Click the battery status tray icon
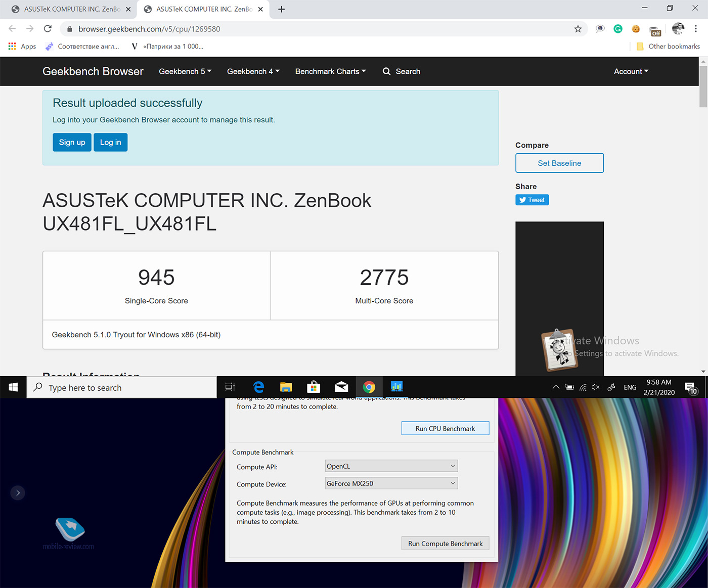 tap(569, 387)
